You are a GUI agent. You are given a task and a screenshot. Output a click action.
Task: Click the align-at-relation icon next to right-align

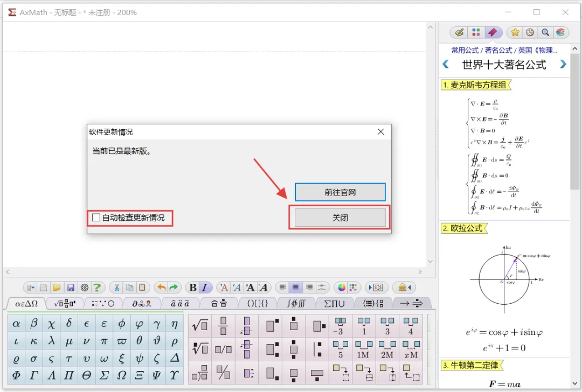(321, 288)
